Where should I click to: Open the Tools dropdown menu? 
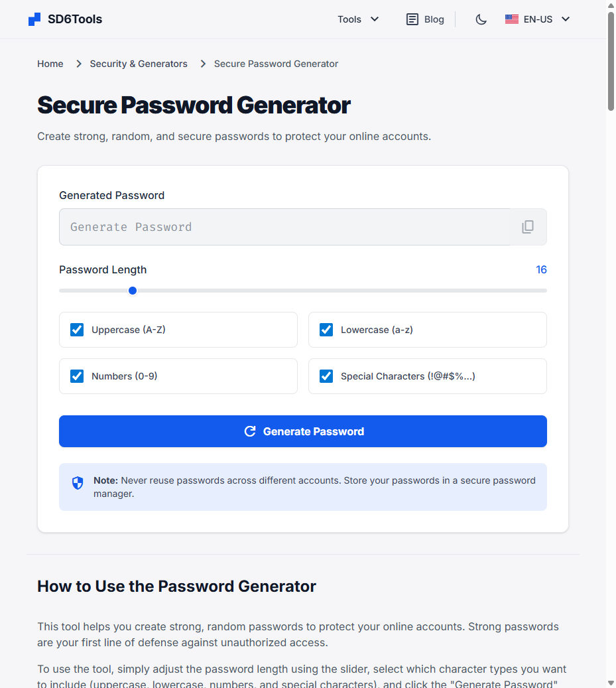click(x=358, y=19)
